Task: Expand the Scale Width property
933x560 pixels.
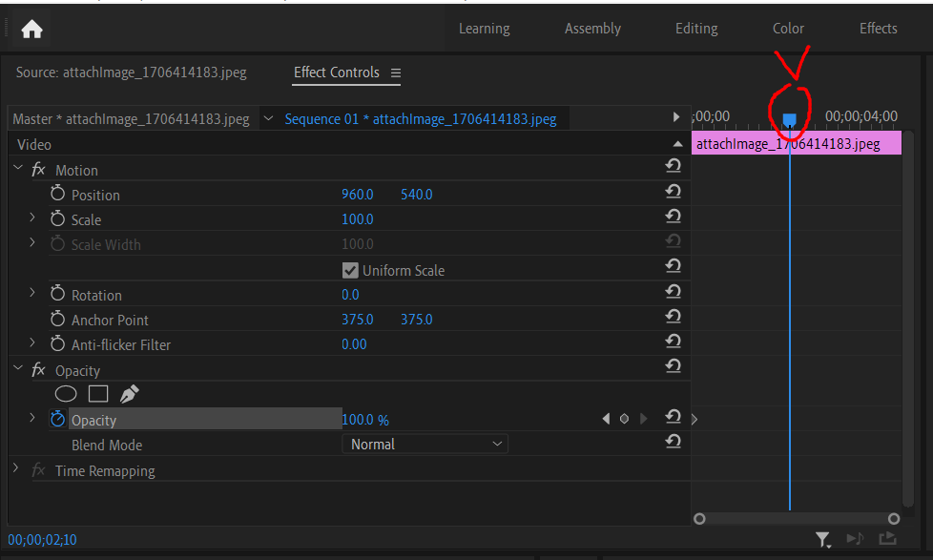Action: pos(32,243)
